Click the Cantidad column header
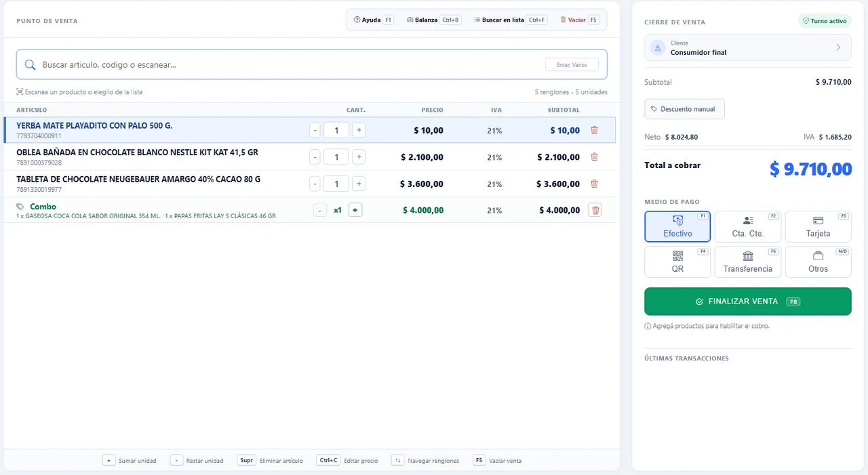This screenshot has height=475, width=868. [x=356, y=110]
